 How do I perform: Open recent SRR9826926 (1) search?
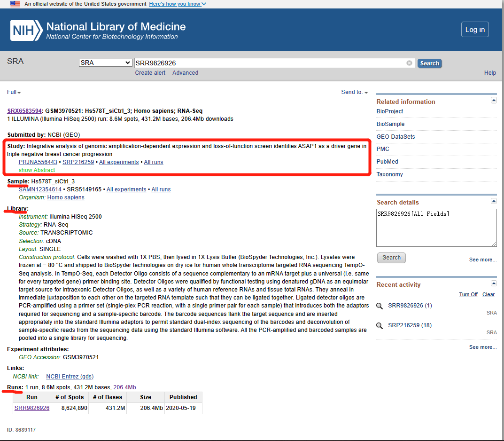click(x=410, y=306)
